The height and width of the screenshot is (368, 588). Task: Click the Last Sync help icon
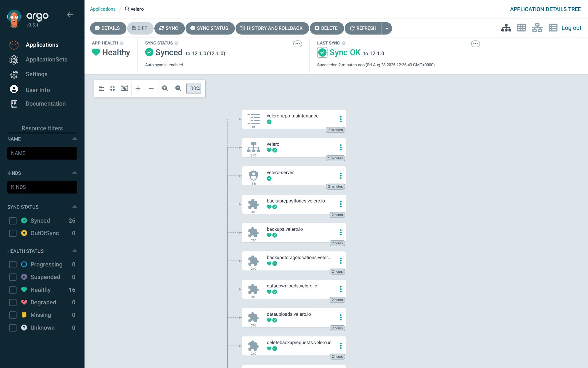tap(343, 43)
